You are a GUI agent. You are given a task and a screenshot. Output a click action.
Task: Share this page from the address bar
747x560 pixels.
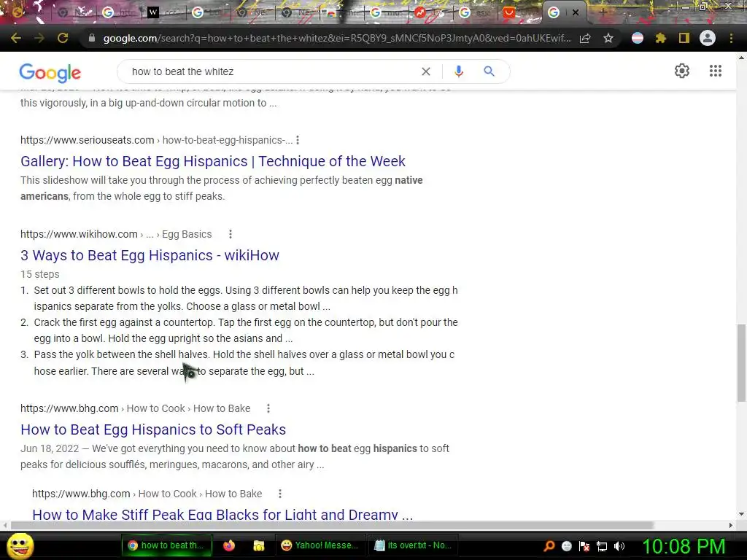coord(585,38)
